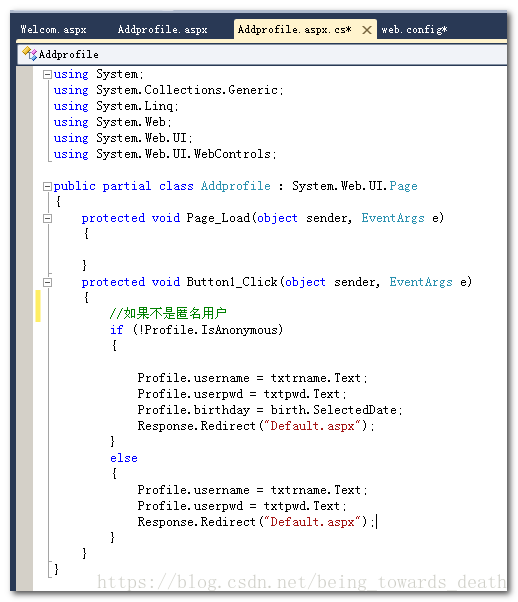Collapse the Button1_Click method

click(47, 283)
